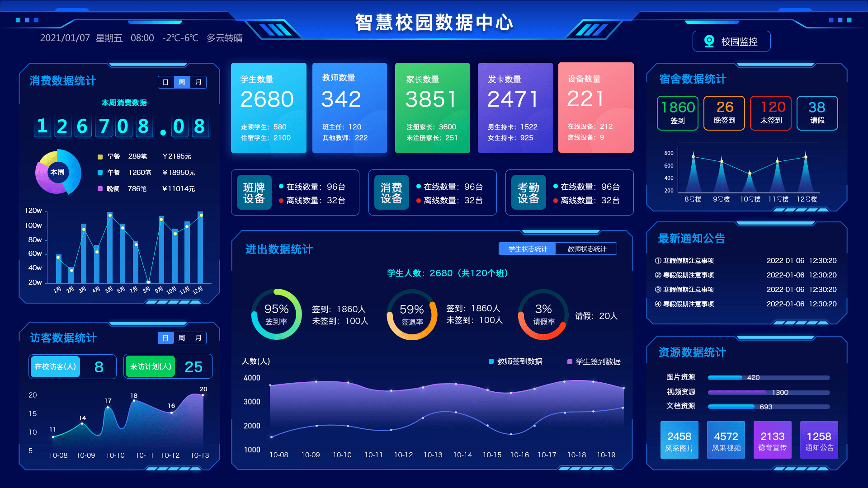
Task: Open fourth notice ④ 寒假假期注意事项
Action: click(x=745, y=304)
